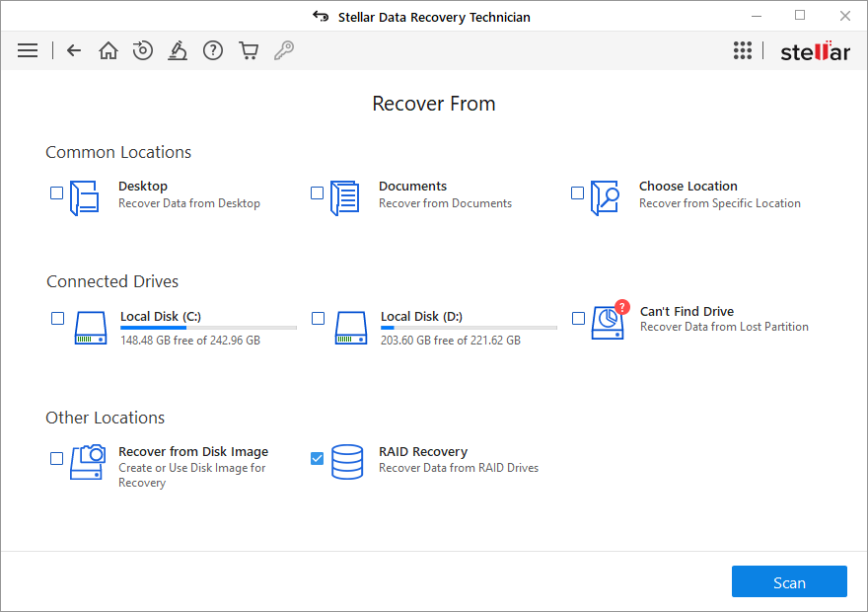The height and width of the screenshot is (612, 868).
Task: Select the Local Disk (D:) checkbox
Action: click(318, 318)
